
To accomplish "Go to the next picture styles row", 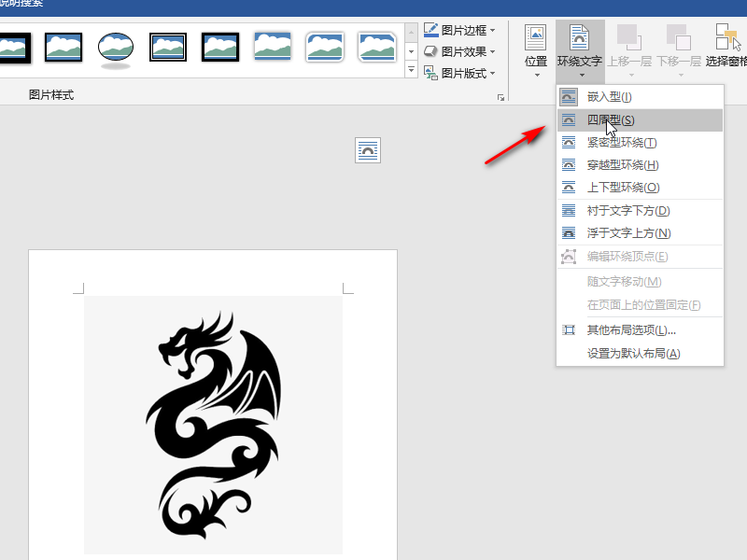I will click(411, 51).
